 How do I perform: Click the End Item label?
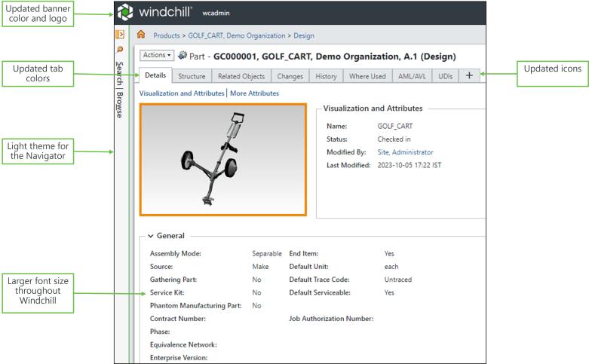304,254
